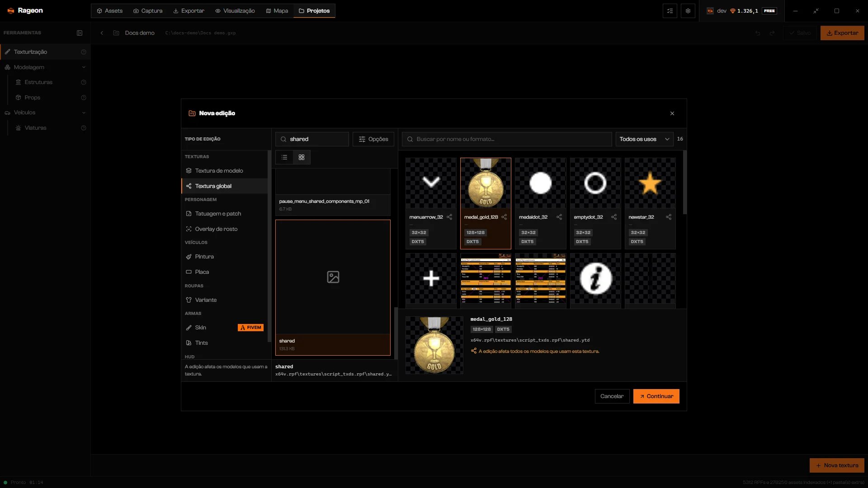This screenshot has width=868, height=488.
Task: Select the Pintura vehicle option
Action: coord(224,257)
